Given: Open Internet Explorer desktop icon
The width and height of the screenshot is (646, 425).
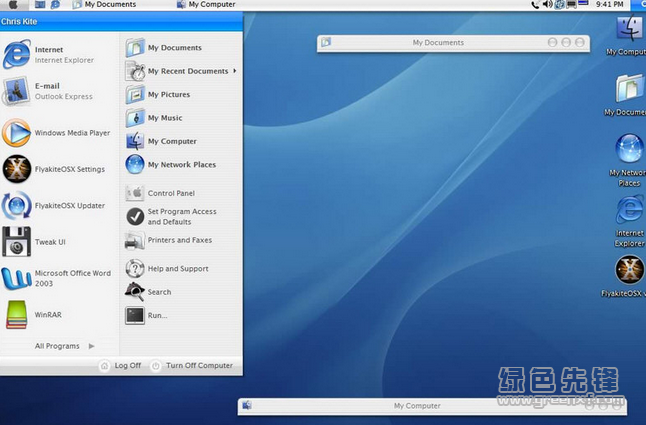Looking at the screenshot, I should [x=629, y=221].
